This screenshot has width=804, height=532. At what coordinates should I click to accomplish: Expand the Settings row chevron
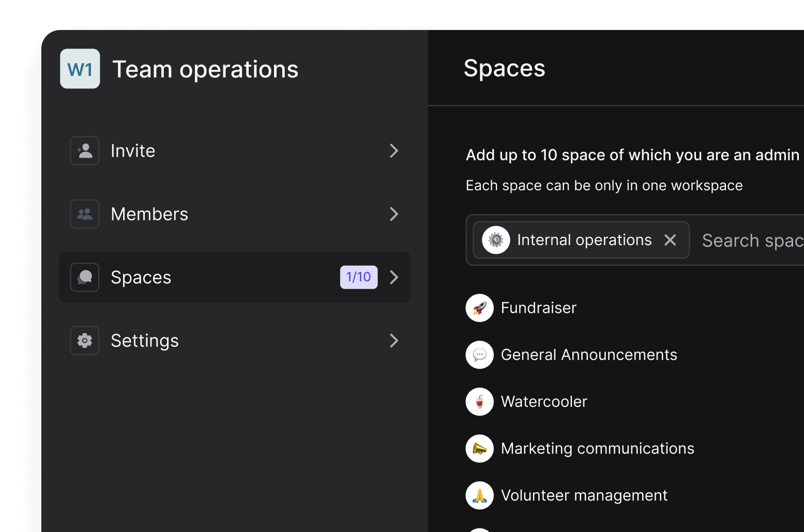point(394,340)
